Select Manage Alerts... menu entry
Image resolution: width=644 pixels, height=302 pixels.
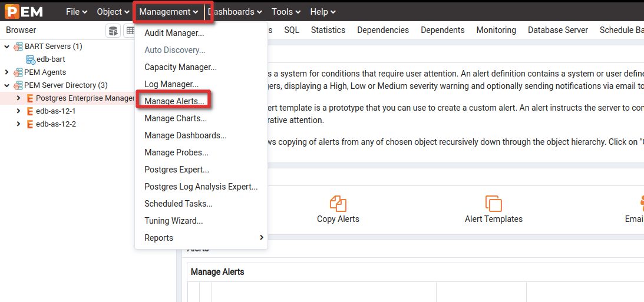pos(202,101)
